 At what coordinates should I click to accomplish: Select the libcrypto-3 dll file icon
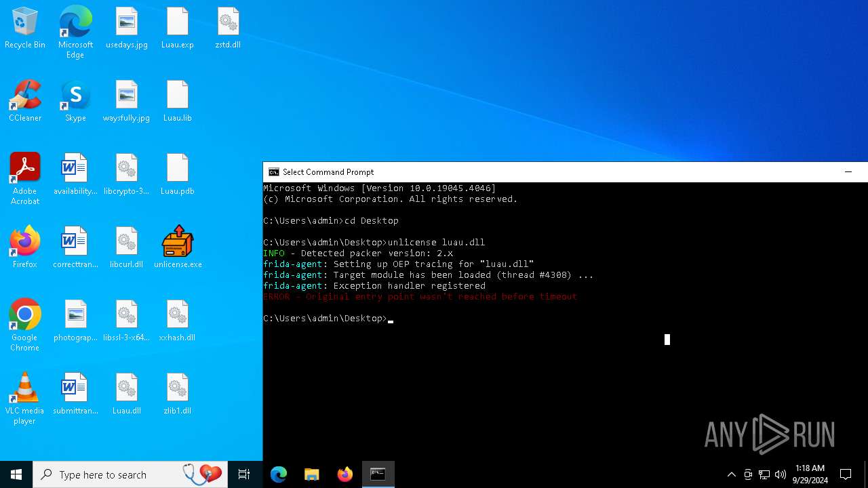127,175
